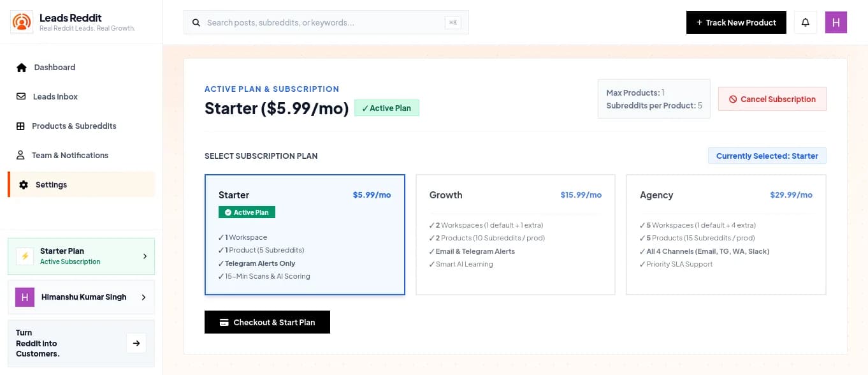This screenshot has width=868, height=375.
Task: Click Priority SLA Support text
Action: 679,264
